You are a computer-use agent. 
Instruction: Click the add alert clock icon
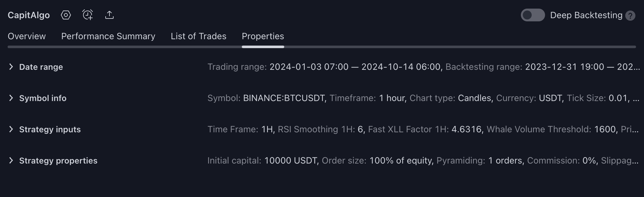click(87, 15)
